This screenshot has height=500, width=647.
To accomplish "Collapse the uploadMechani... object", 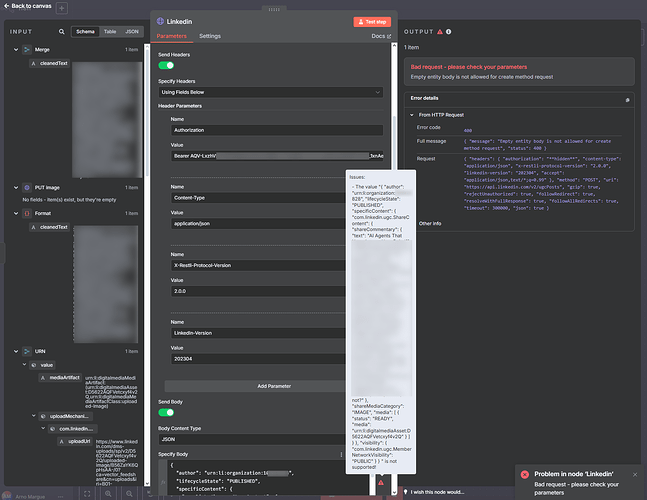I will click(33, 416).
